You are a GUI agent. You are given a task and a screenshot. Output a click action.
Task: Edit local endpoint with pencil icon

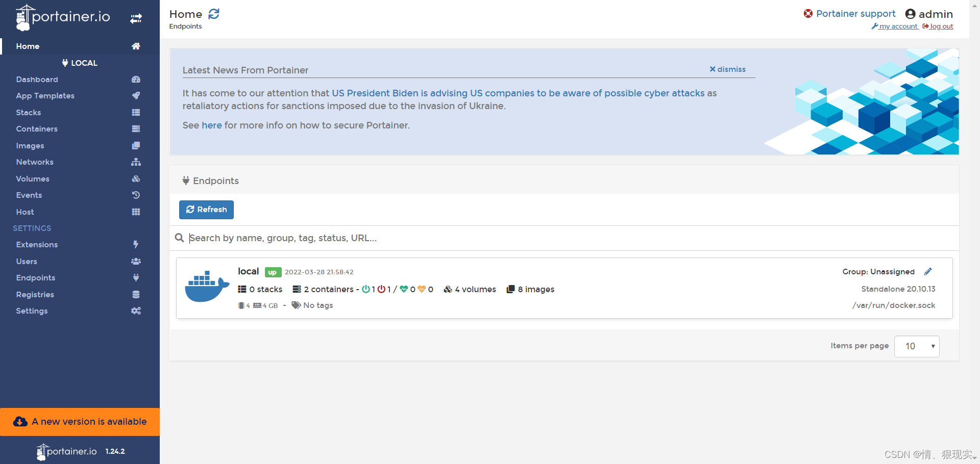tap(928, 271)
